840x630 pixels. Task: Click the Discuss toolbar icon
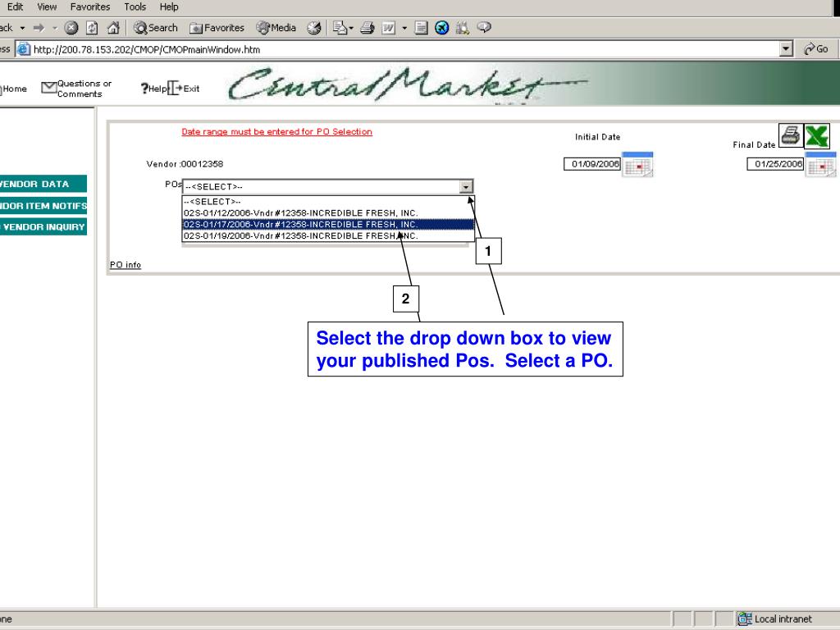421,28
